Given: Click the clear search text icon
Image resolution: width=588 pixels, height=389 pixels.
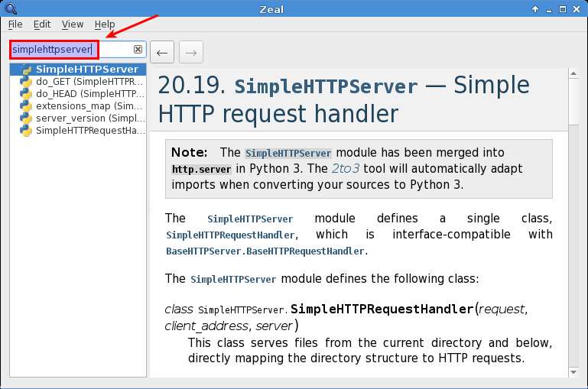Looking at the screenshot, I should [138, 50].
